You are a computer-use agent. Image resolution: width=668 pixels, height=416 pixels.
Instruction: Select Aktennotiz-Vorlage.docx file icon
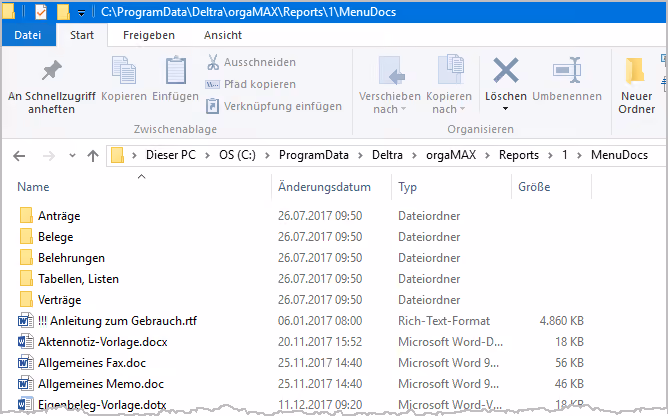(26, 341)
